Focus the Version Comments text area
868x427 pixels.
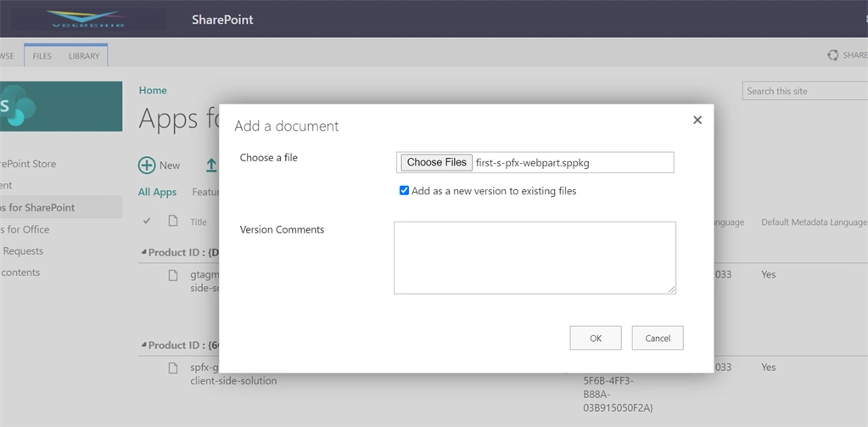pyautogui.click(x=535, y=257)
